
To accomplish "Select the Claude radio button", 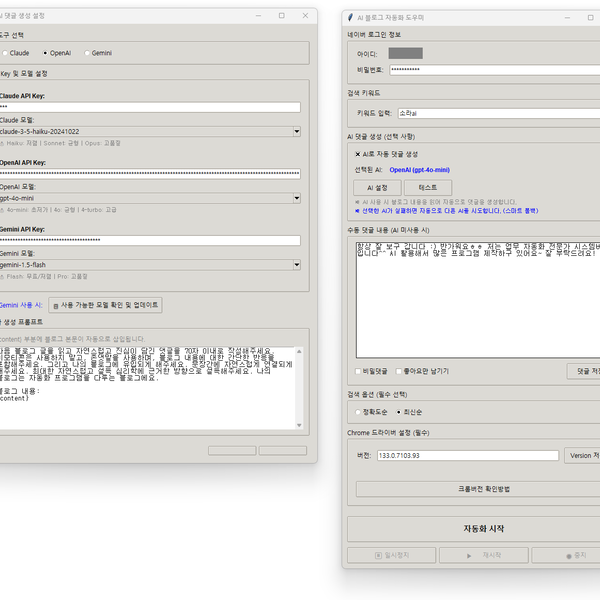I will (x=5, y=53).
